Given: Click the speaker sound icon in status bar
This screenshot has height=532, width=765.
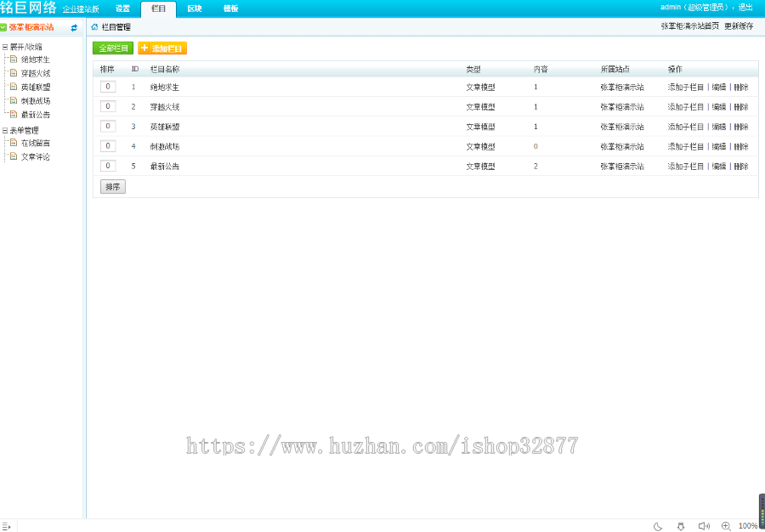Looking at the screenshot, I should tap(704, 526).
